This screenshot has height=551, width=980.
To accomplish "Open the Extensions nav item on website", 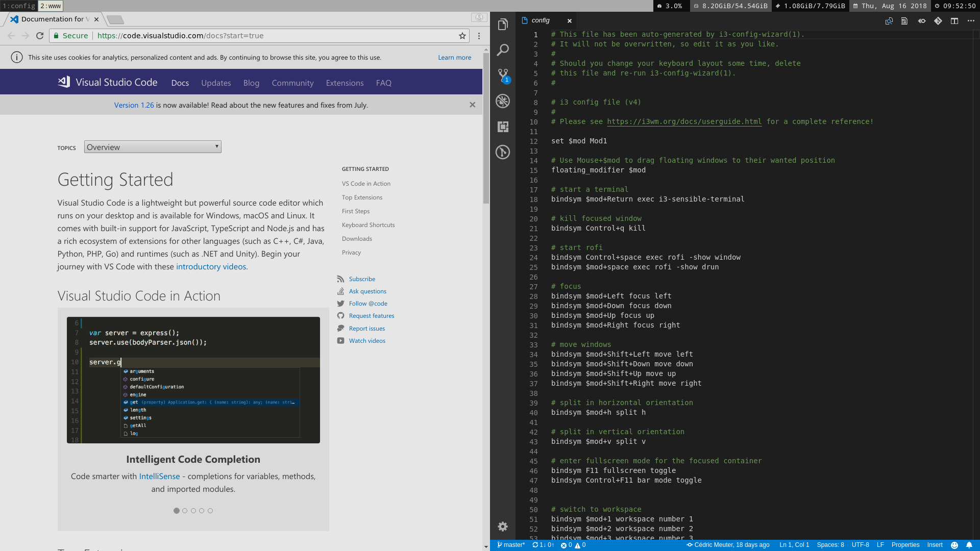I will pos(345,83).
